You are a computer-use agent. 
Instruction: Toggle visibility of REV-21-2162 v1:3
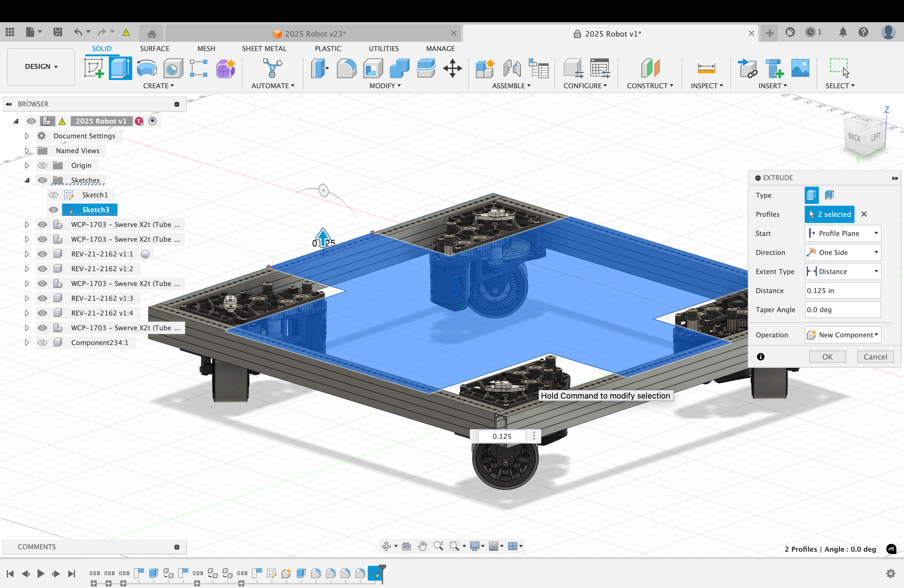42,298
